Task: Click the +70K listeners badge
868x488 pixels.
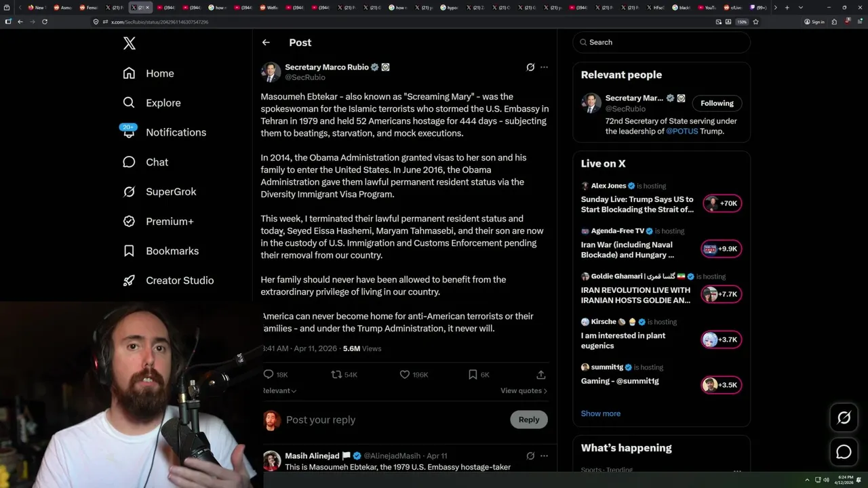Action: 722,203
